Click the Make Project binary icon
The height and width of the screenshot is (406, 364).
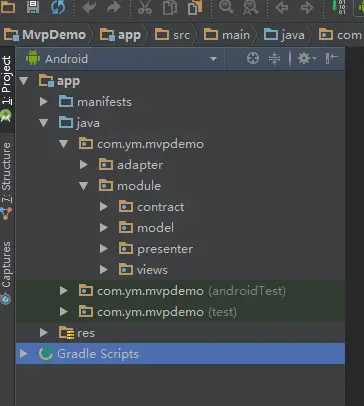coord(339,7)
